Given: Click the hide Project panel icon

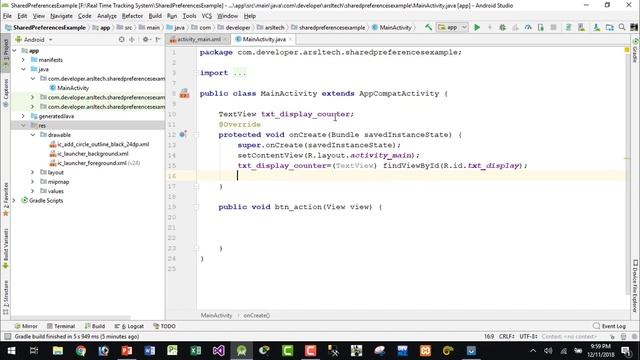Looking at the screenshot, I should [158, 40].
